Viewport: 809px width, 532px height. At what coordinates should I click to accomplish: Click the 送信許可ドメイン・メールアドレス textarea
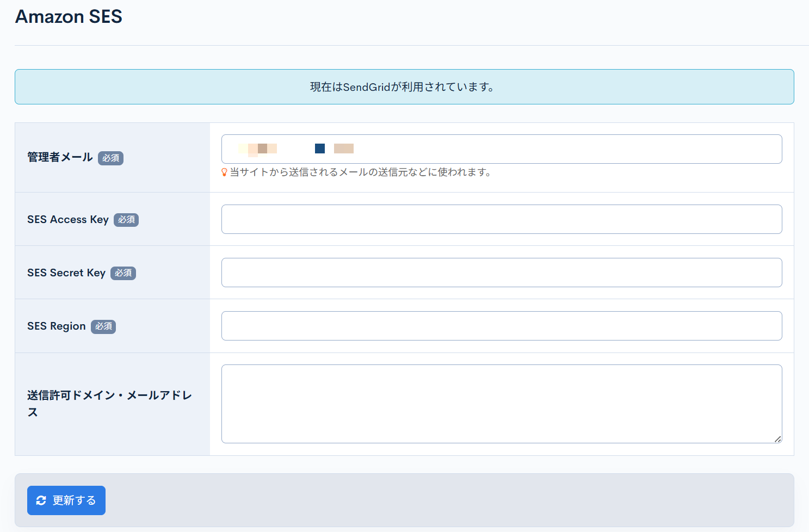(502, 404)
